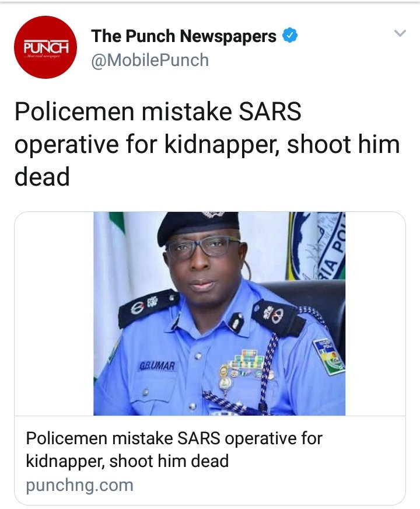The image size is (420, 509).
Task: Click the left shoulder epaulette insignia
Action: (x=147, y=306)
